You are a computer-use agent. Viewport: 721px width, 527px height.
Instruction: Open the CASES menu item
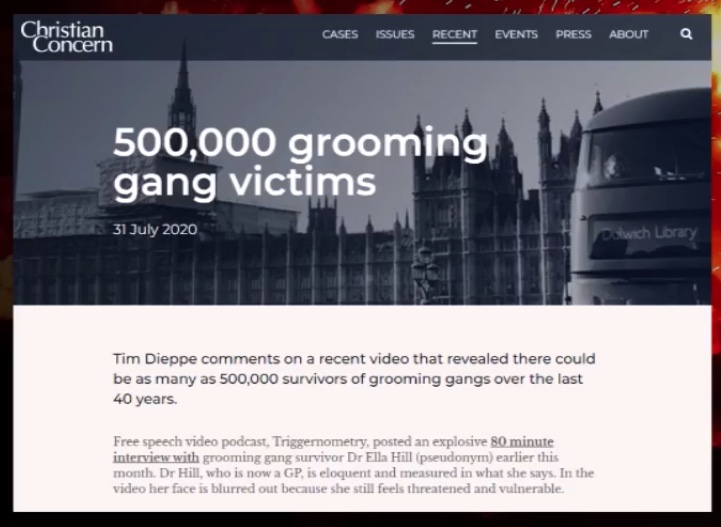point(340,34)
